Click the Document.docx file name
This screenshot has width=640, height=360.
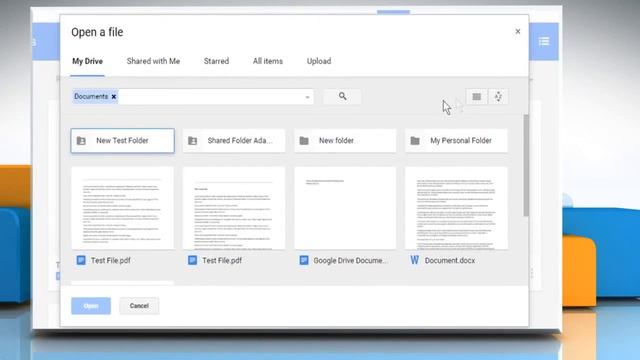pyautogui.click(x=450, y=260)
